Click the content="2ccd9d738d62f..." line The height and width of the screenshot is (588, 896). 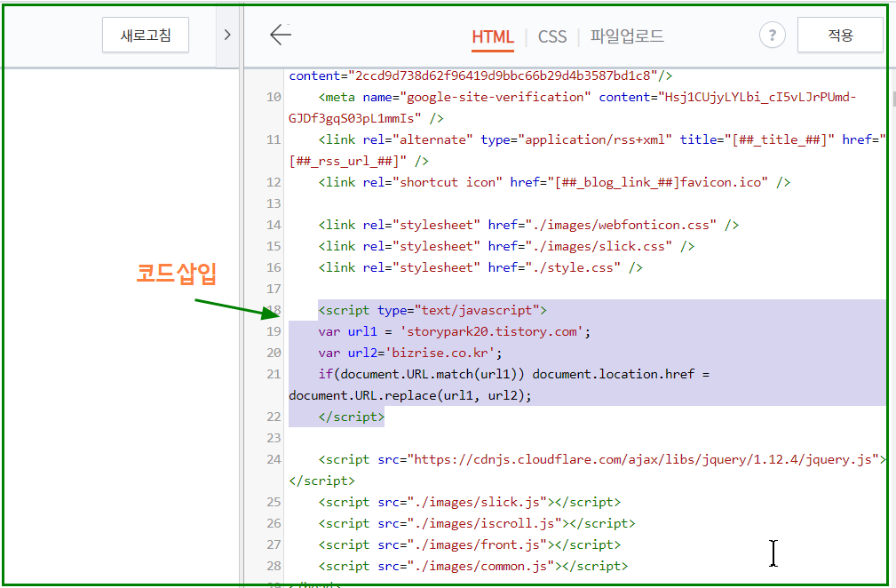tap(480, 76)
